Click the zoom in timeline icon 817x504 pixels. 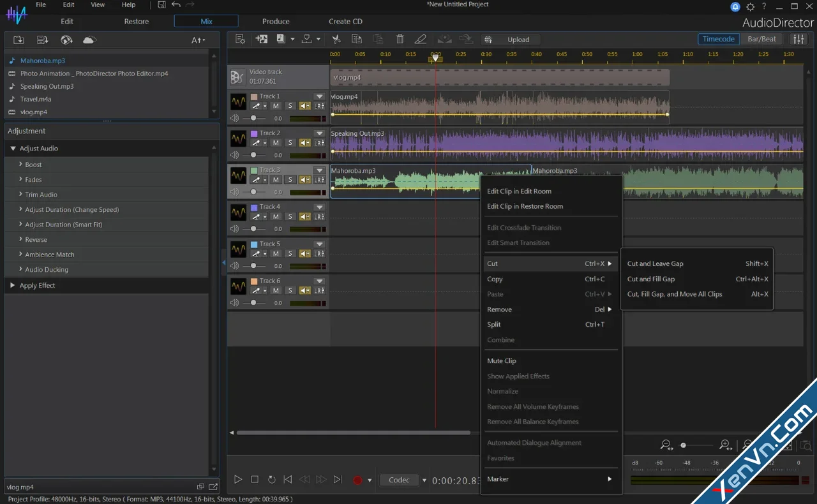(x=726, y=445)
